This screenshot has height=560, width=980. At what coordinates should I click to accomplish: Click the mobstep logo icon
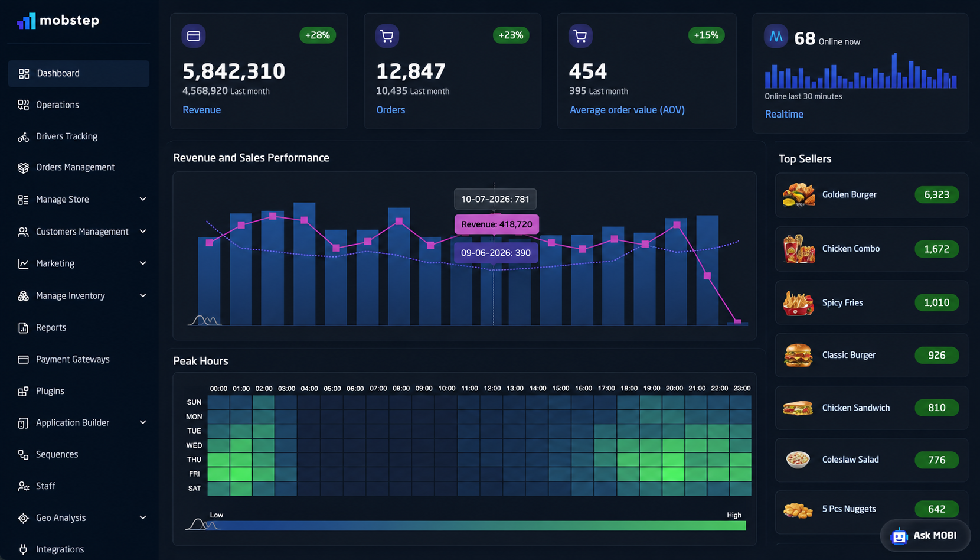pyautogui.click(x=27, y=21)
